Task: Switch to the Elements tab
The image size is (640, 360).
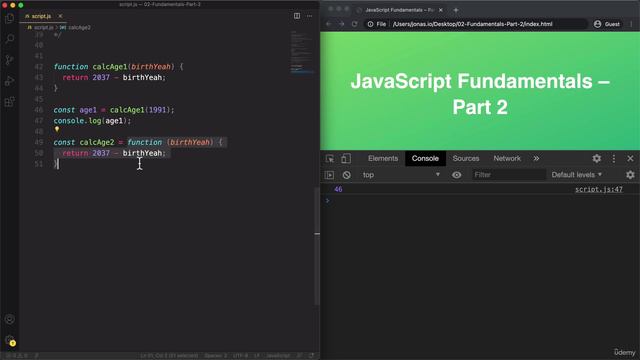Action: pos(383,158)
